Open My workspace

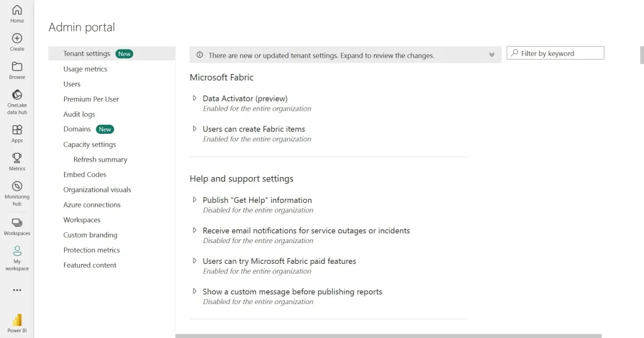click(x=17, y=258)
